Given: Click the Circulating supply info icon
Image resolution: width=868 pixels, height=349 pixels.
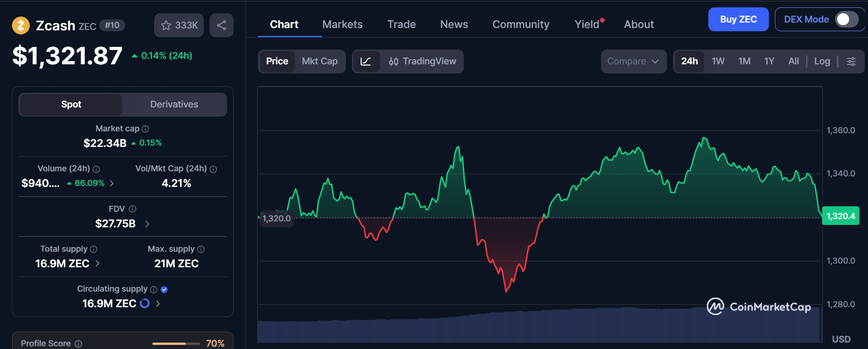Looking at the screenshot, I should pos(154,289).
